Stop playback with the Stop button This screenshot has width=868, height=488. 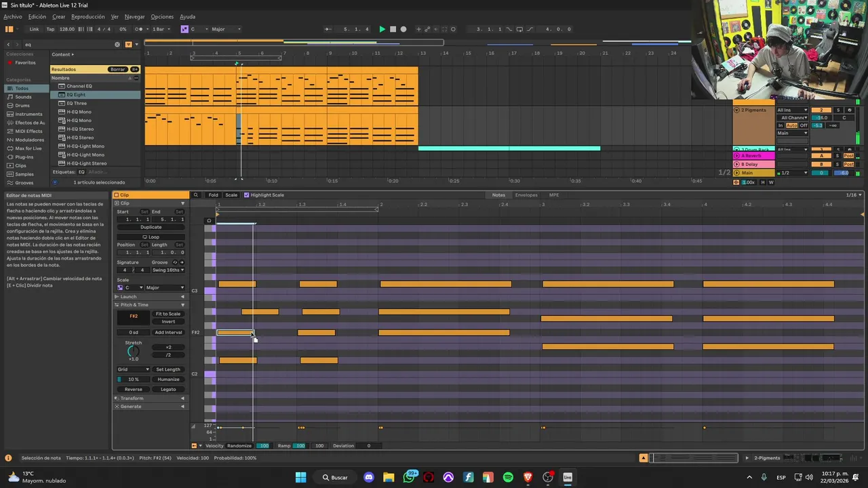click(393, 29)
